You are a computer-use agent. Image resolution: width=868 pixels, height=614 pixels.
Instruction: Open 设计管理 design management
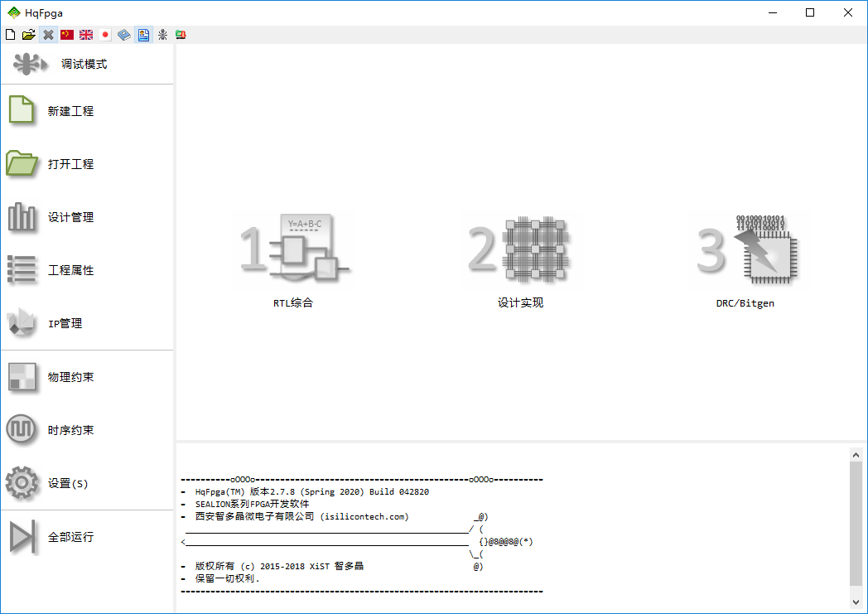click(70, 217)
